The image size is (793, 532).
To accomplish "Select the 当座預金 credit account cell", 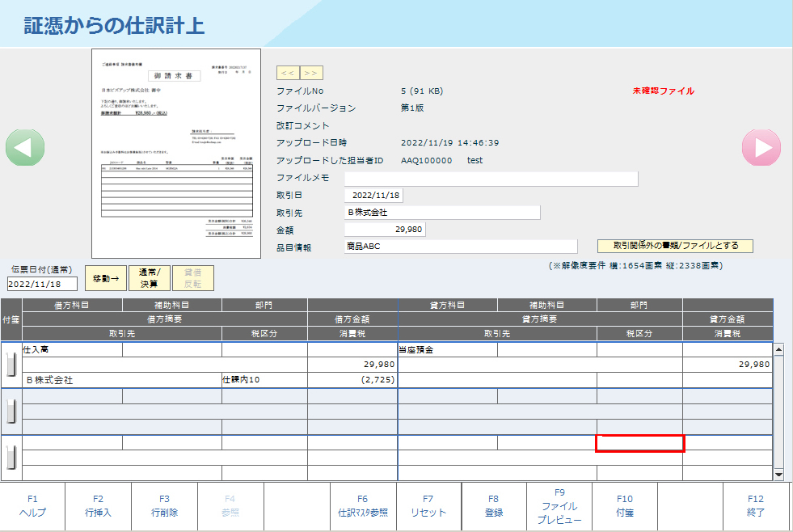I will pyautogui.click(x=448, y=350).
